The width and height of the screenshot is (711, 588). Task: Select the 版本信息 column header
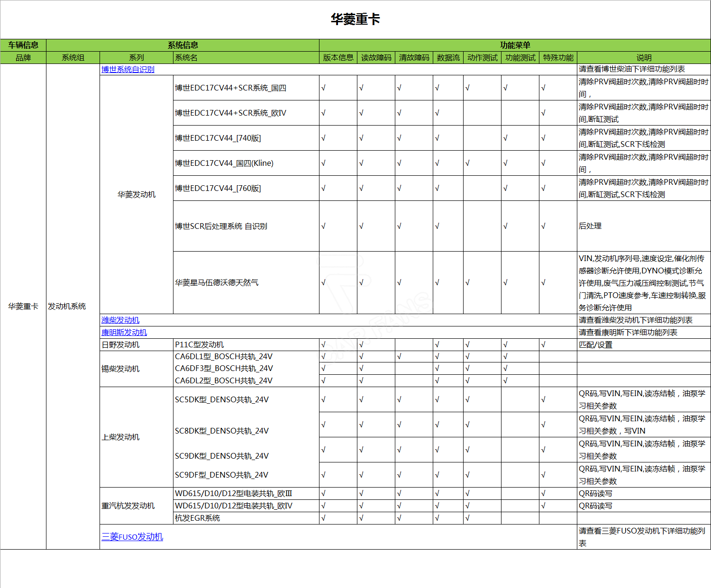tap(338, 57)
